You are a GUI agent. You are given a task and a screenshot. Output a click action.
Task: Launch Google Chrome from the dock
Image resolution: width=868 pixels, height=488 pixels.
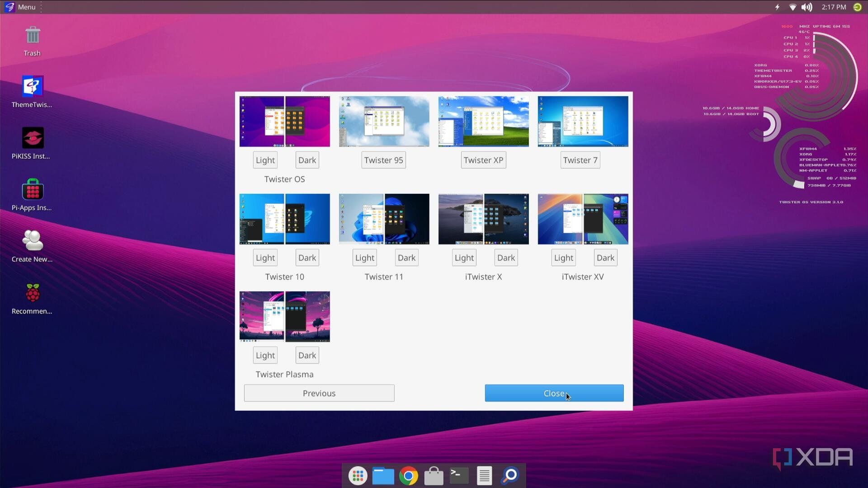click(409, 475)
